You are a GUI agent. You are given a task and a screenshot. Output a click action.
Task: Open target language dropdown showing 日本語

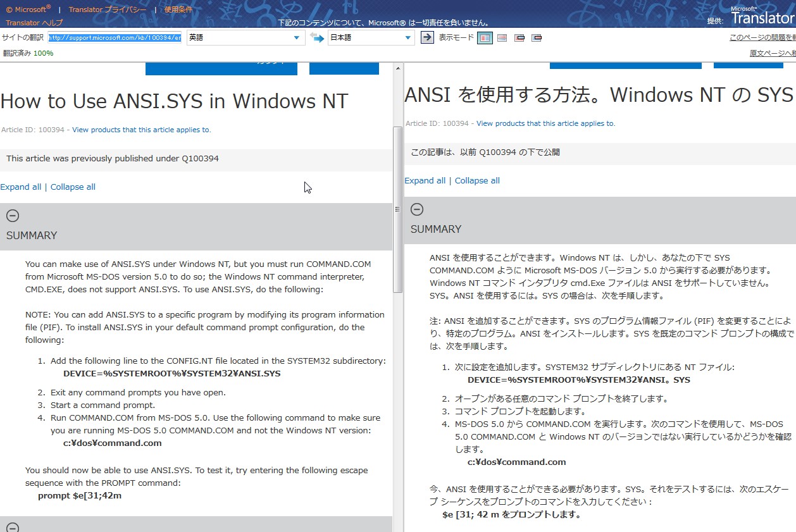coord(371,38)
